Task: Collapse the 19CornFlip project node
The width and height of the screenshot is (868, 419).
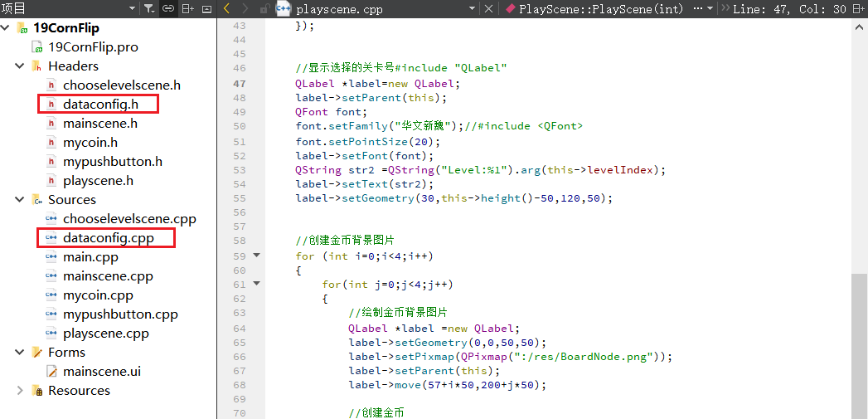Action: 6,27
